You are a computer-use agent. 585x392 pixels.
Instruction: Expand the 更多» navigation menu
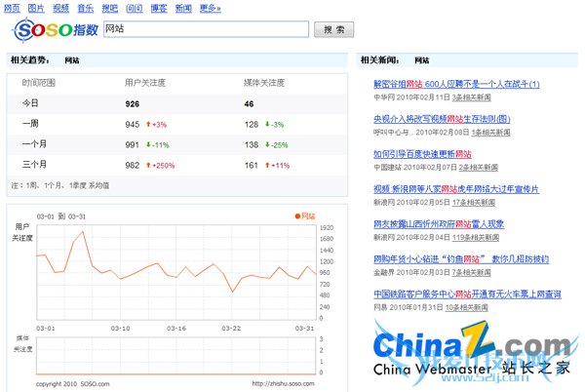tap(210, 8)
